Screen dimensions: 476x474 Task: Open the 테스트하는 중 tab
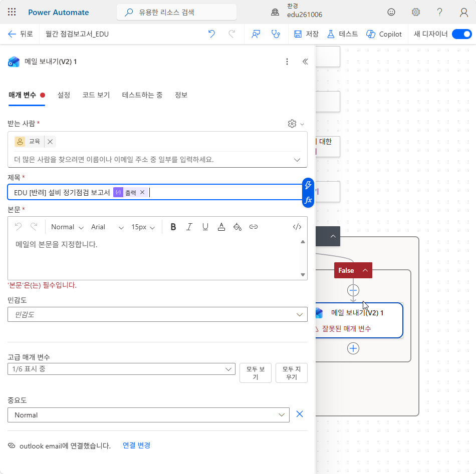tap(142, 95)
